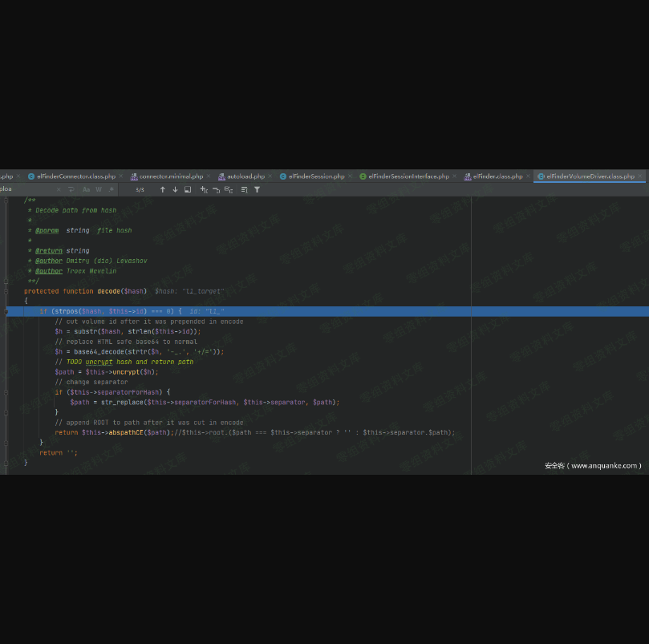
Task: Jump to next search occurrence arrow
Action: pos(175,190)
